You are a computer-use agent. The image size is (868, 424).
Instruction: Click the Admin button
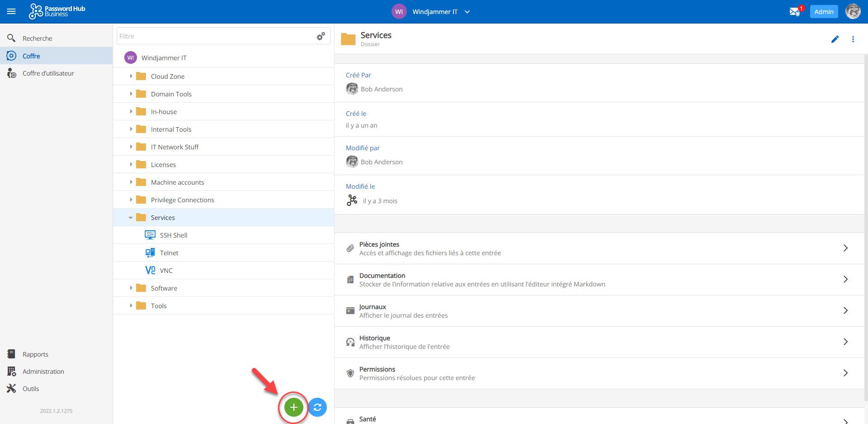pyautogui.click(x=824, y=12)
